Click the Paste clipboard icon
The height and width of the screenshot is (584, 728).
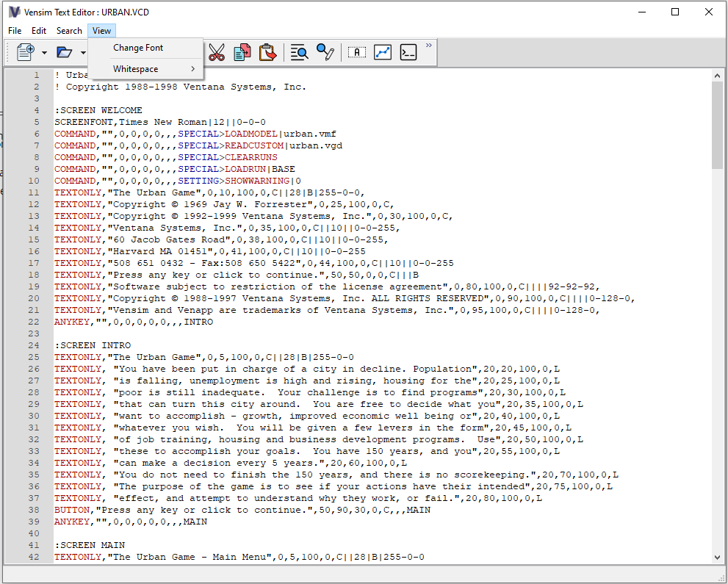267,52
